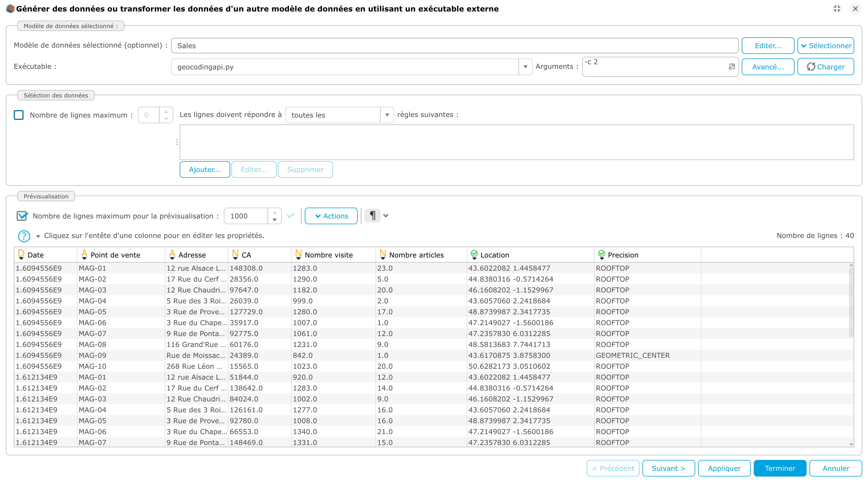Click the Supprimer rule button

[x=305, y=169]
